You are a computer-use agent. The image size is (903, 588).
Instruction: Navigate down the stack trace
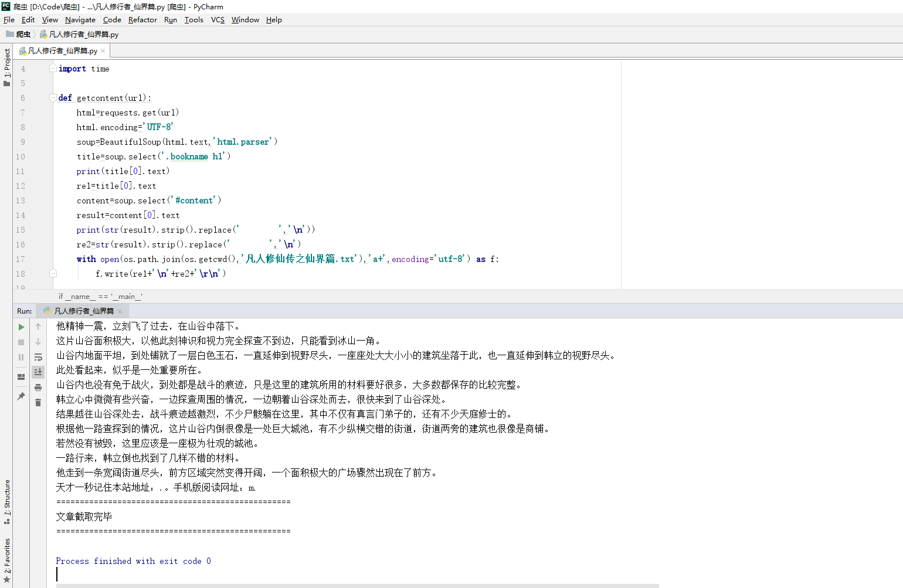click(x=38, y=341)
